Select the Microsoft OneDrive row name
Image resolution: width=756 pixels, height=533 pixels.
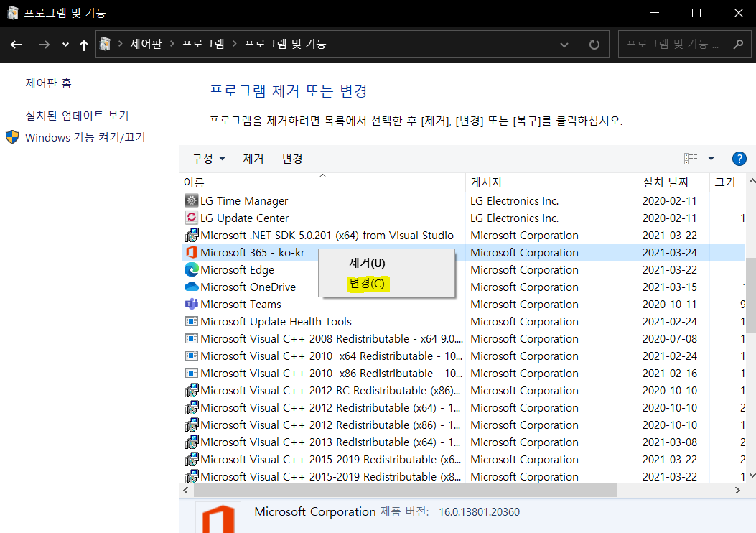[248, 287]
